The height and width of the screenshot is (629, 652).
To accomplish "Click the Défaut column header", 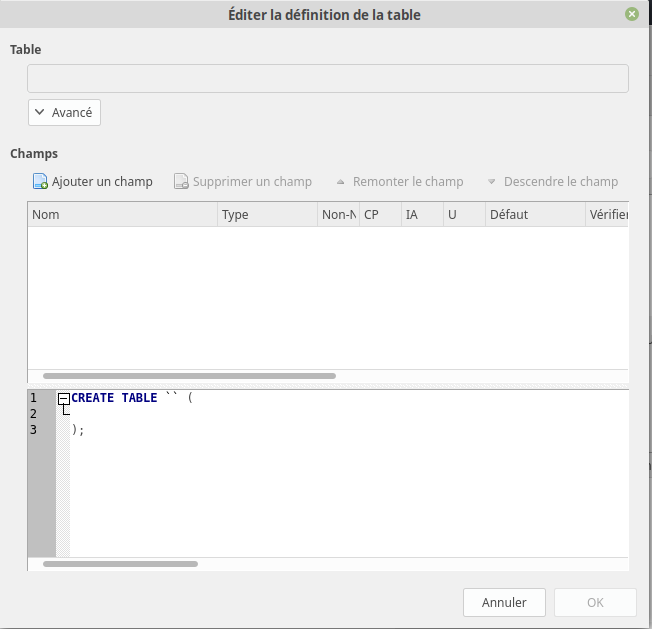I will [x=534, y=214].
